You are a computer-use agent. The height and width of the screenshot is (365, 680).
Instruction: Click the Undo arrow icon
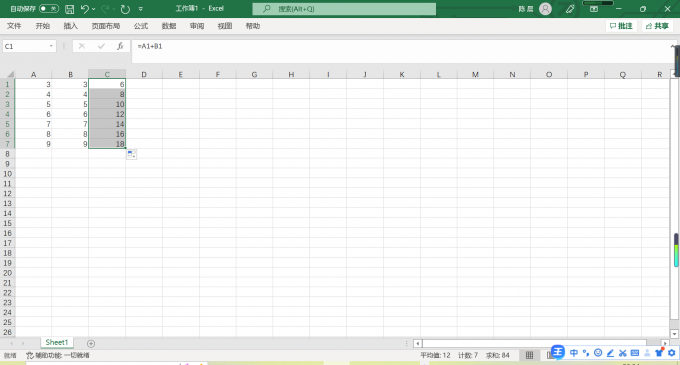point(85,9)
